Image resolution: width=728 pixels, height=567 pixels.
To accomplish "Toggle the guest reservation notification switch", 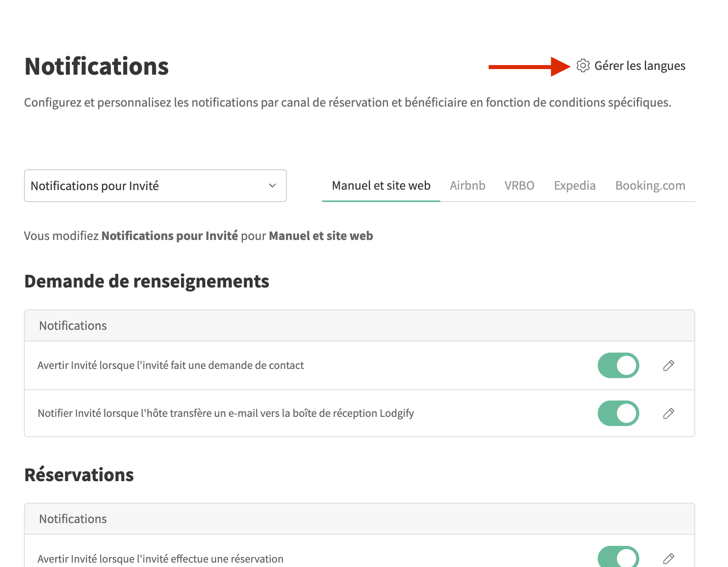I will click(618, 557).
